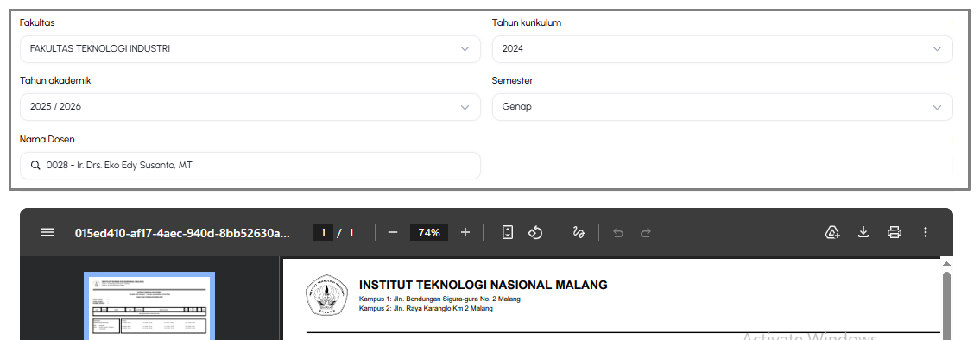Viewport: 980px width, 340px height.
Task: Click the fit to page icon
Action: (x=508, y=232)
